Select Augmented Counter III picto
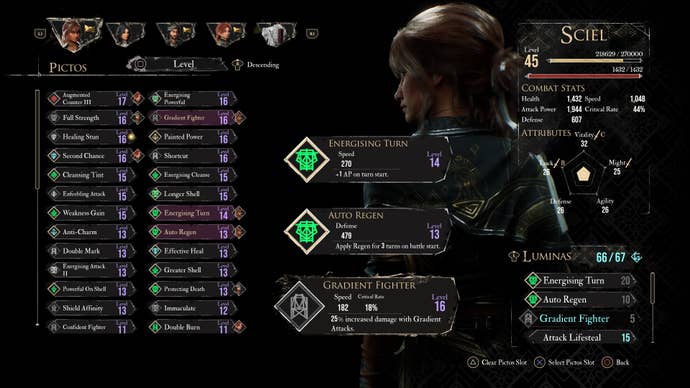Viewport: 690px width, 388px height. (x=91, y=99)
